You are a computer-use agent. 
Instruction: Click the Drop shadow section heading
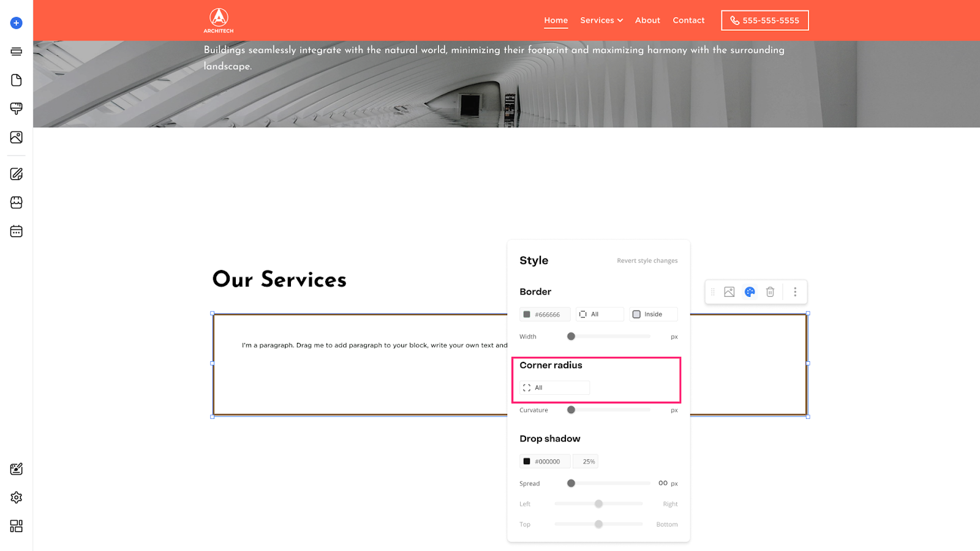[549, 438]
